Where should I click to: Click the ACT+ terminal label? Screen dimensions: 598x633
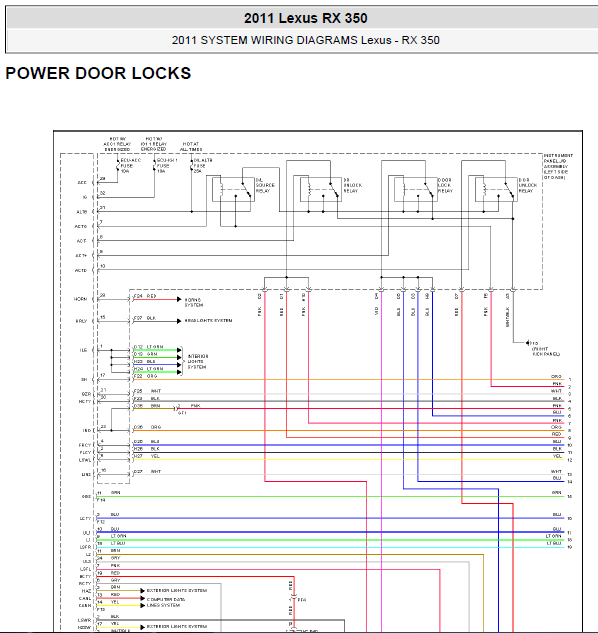coord(81,256)
